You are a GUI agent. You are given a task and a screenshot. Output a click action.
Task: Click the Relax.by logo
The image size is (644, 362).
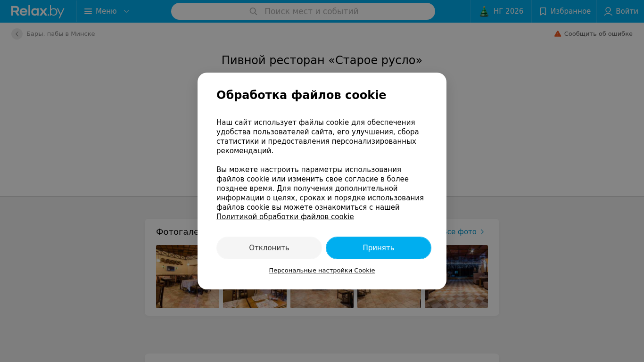tap(38, 11)
